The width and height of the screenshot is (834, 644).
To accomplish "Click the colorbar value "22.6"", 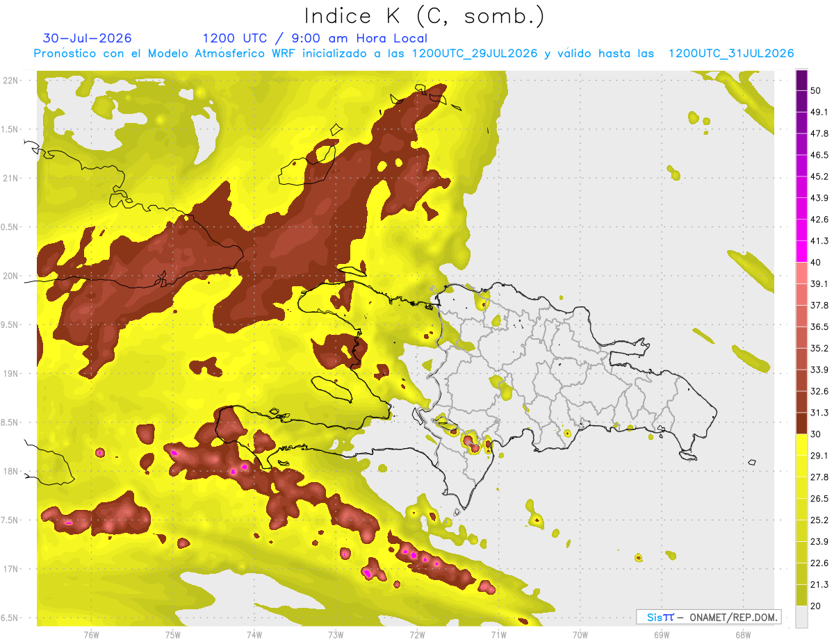I will tap(819, 563).
